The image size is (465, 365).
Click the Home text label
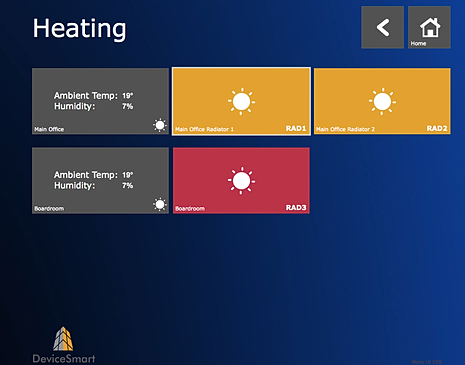coord(418,43)
